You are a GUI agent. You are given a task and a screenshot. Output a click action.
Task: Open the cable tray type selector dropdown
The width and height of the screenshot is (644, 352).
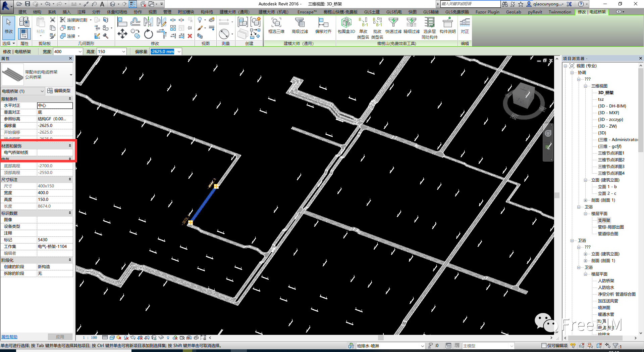71,75
